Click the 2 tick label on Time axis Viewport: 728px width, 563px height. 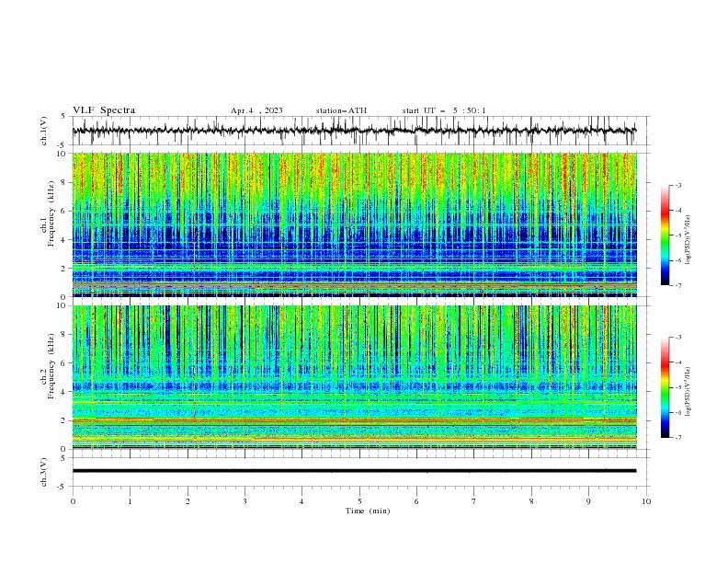click(x=188, y=501)
